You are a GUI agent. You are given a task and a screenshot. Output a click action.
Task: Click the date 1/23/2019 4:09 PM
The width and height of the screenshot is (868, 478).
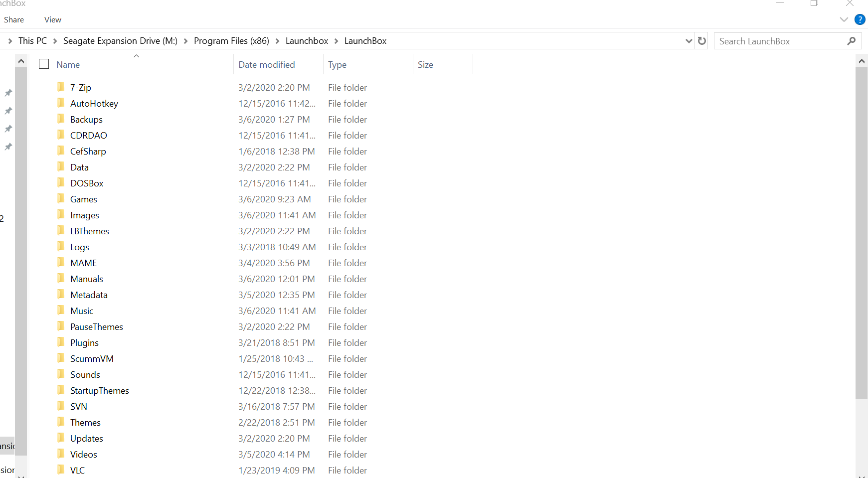276,470
